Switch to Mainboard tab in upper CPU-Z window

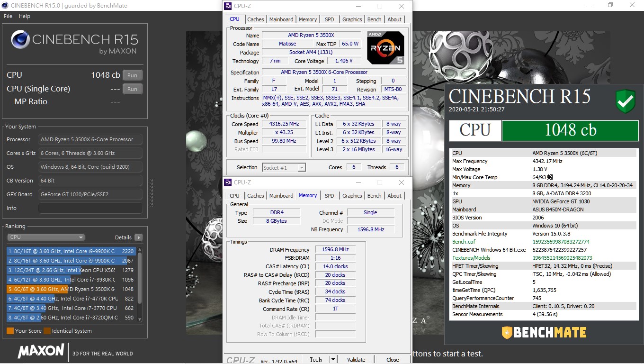click(281, 19)
